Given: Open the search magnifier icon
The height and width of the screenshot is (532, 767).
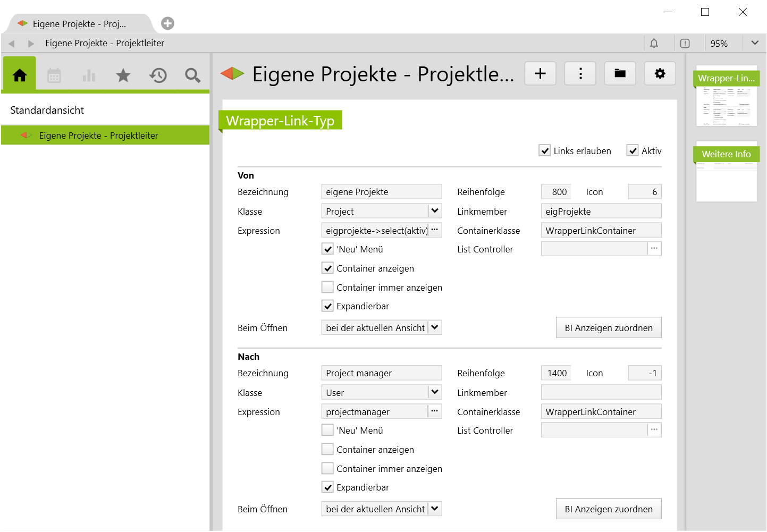Looking at the screenshot, I should pos(192,75).
